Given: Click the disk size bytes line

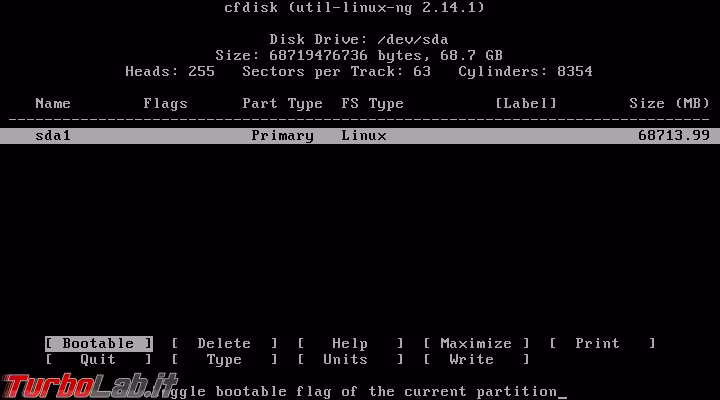Looking at the screenshot, I should tap(359, 56).
